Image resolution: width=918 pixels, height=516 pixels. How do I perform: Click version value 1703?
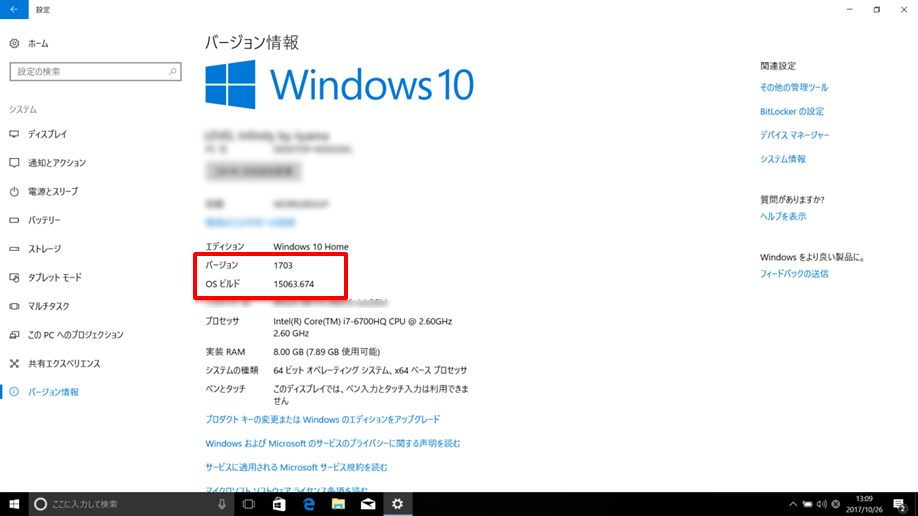click(x=283, y=265)
